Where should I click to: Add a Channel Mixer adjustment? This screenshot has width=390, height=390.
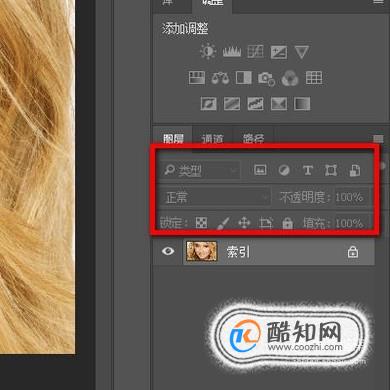(x=290, y=78)
